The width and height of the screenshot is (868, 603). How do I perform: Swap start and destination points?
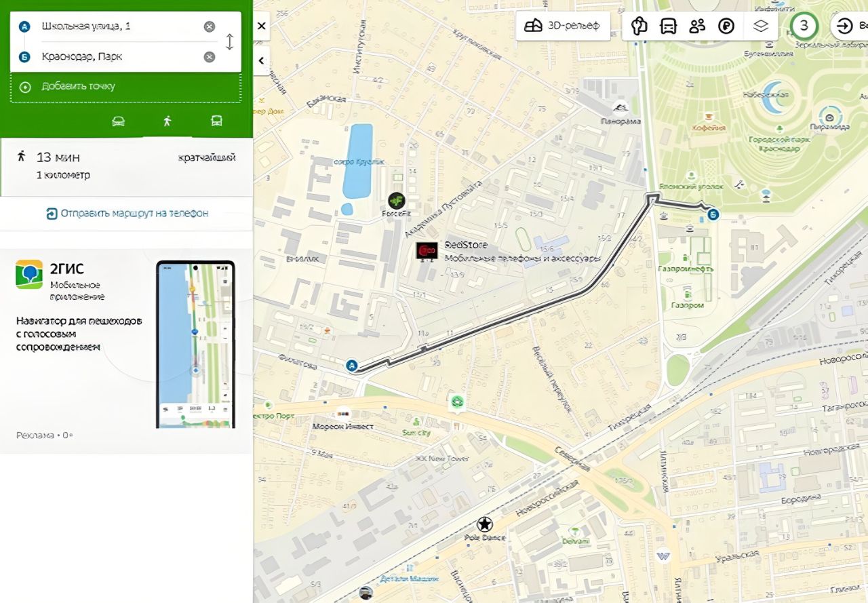pos(229,41)
